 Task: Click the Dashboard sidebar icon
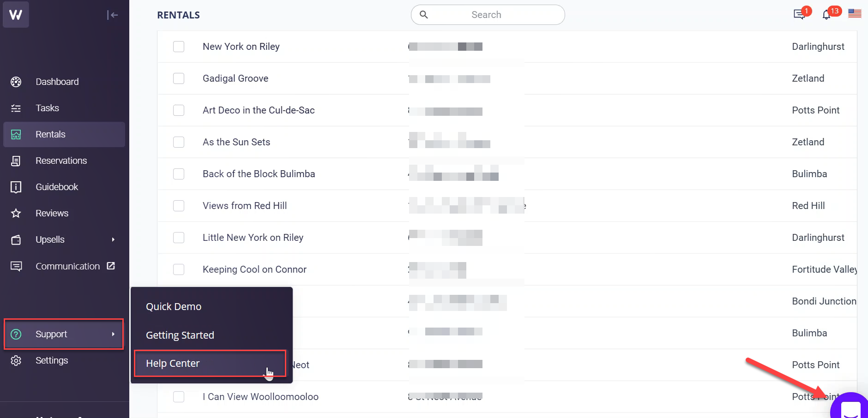(x=16, y=82)
